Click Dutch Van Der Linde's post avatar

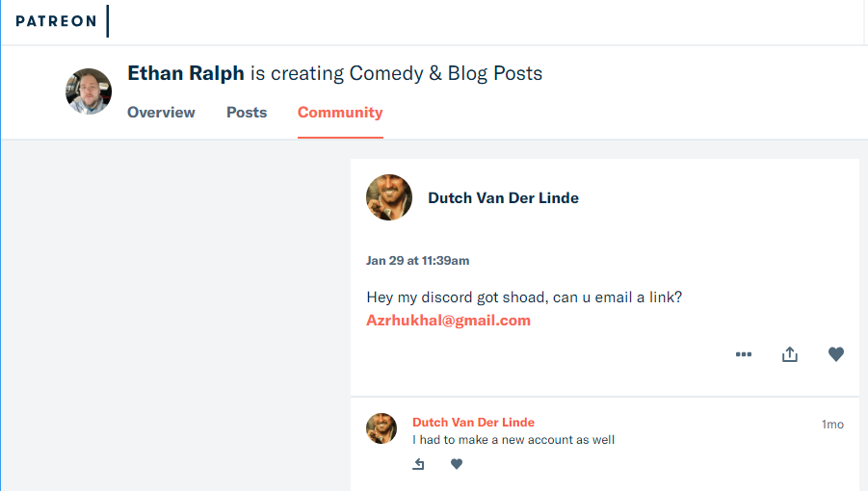click(389, 197)
